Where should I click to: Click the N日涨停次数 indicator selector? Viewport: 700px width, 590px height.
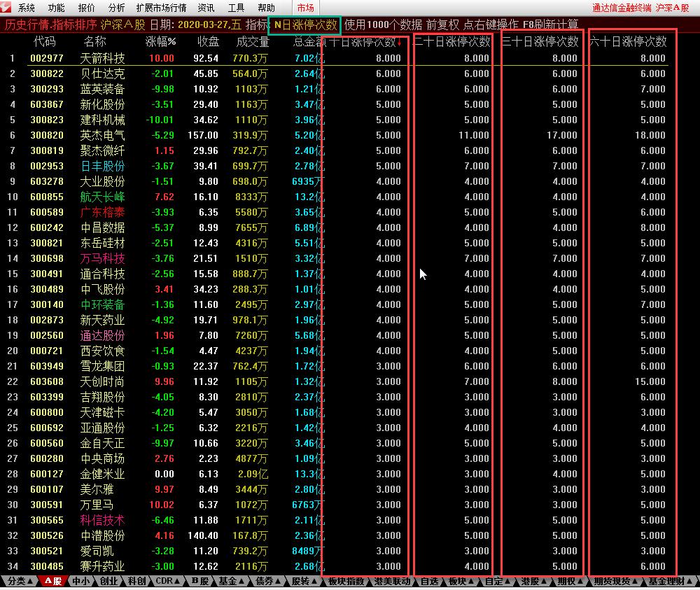(305, 25)
